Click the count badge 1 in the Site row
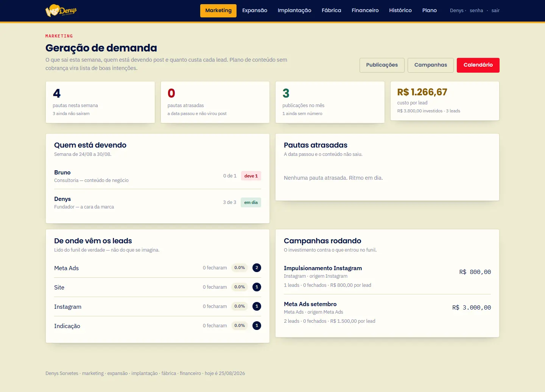This screenshot has width=545, height=392. pos(257,287)
